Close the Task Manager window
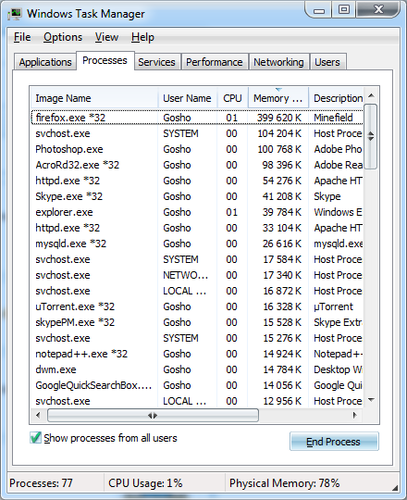The image size is (407, 500). [x=379, y=9]
